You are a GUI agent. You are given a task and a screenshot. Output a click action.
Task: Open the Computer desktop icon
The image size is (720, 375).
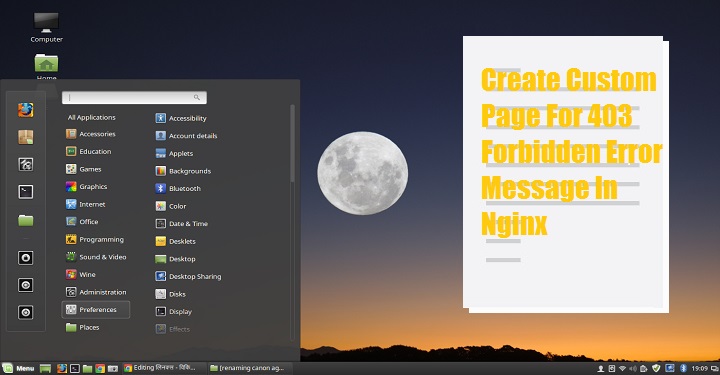coord(46,28)
